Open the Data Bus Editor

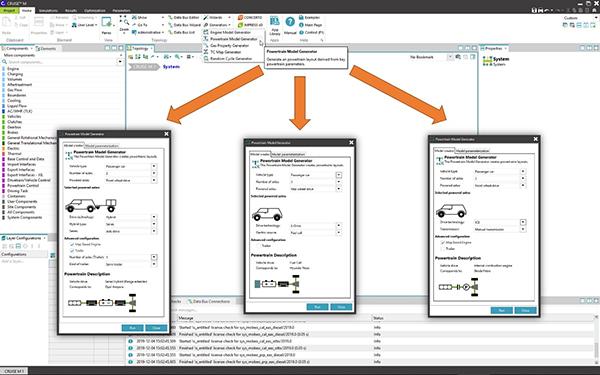[183, 18]
